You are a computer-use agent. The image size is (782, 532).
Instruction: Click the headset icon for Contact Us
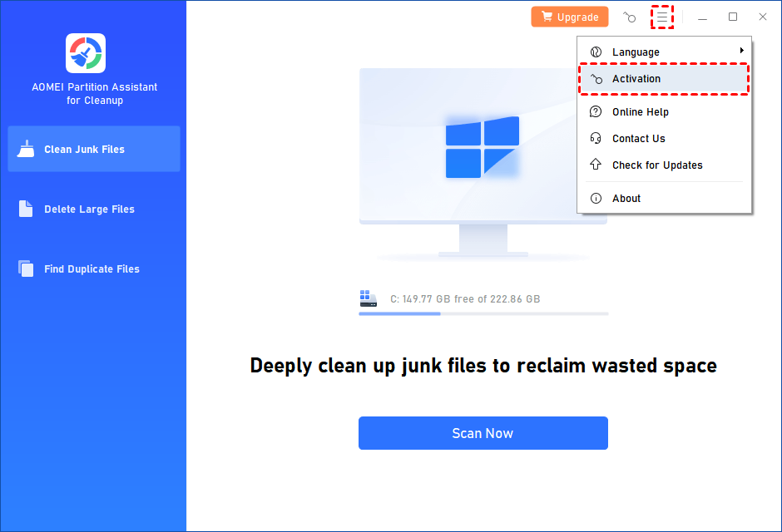point(596,138)
